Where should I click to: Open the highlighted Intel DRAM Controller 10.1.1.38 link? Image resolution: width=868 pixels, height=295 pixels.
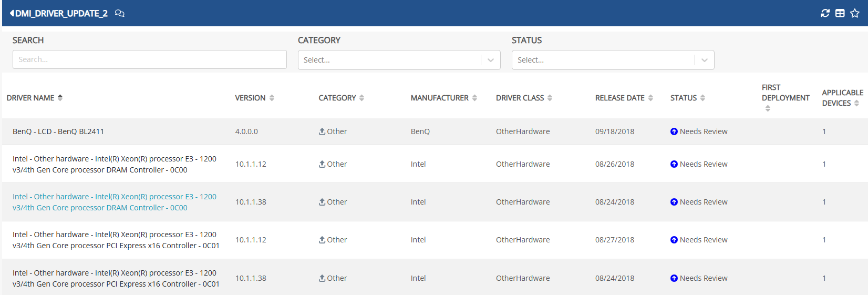[115, 202]
